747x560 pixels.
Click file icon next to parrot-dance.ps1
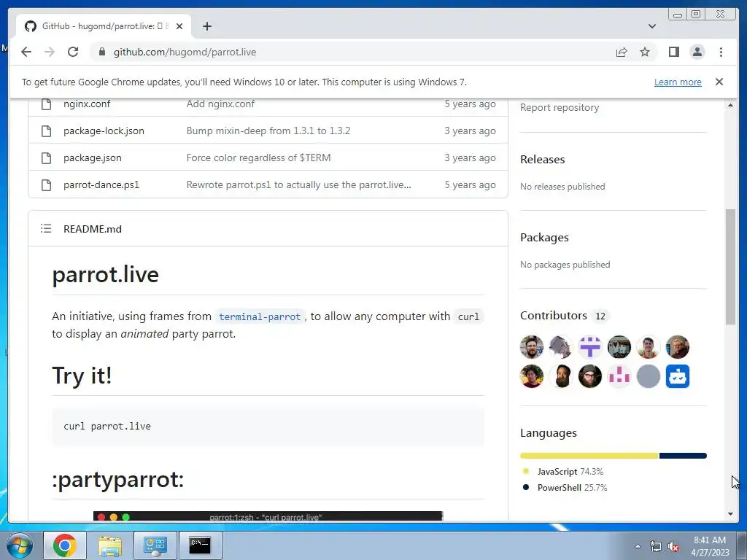(x=46, y=184)
